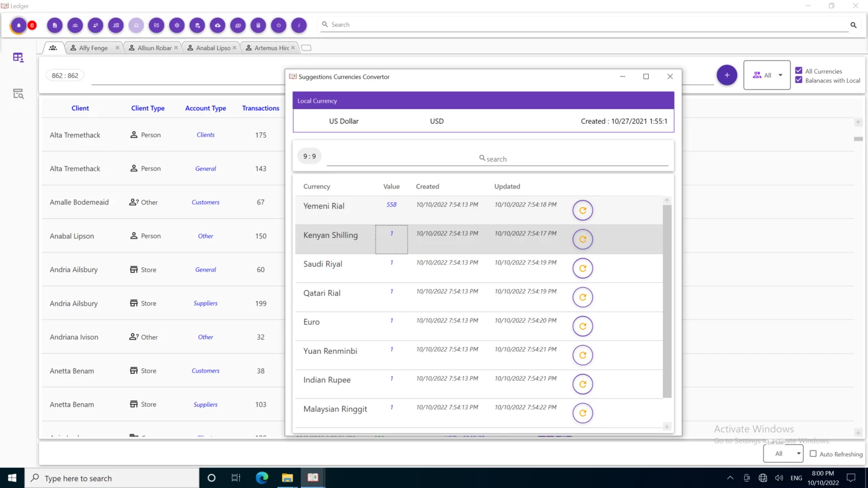Click the currency convertor search field
The height and width of the screenshot is (488, 868).
pyautogui.click(x=497, y=159)
